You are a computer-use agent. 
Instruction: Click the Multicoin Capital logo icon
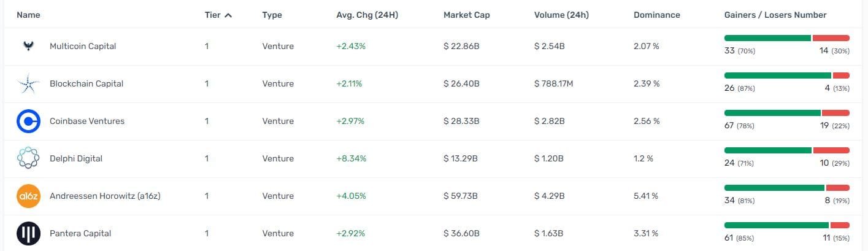[28, 46]
